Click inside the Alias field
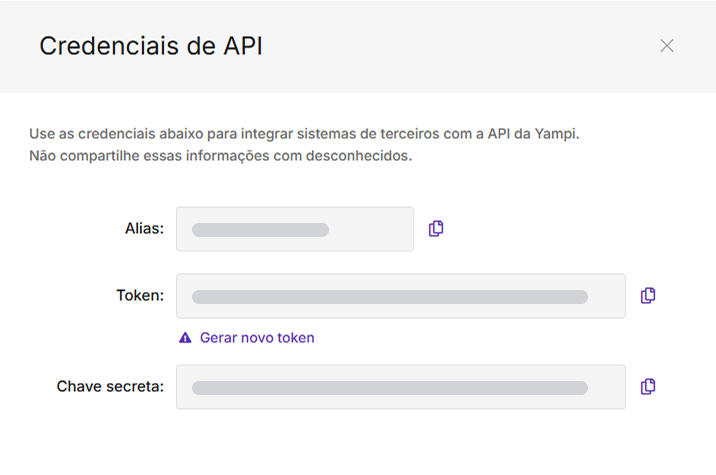 point(370,229)
